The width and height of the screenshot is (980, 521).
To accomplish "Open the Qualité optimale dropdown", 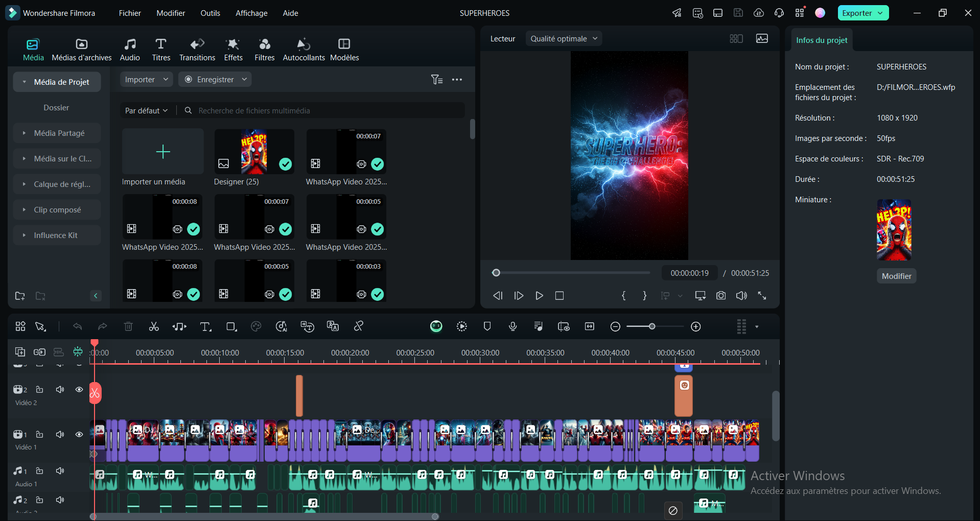I will tap(564, 39).
